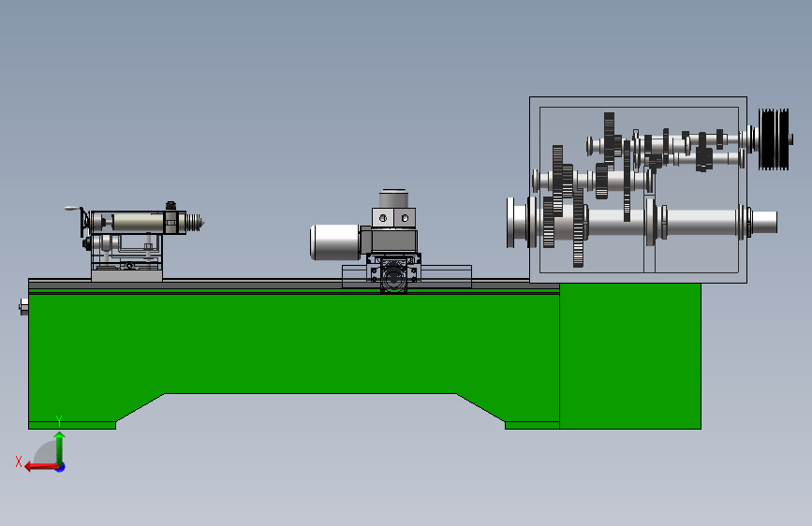Select the tailstock quill barrel

138,223
